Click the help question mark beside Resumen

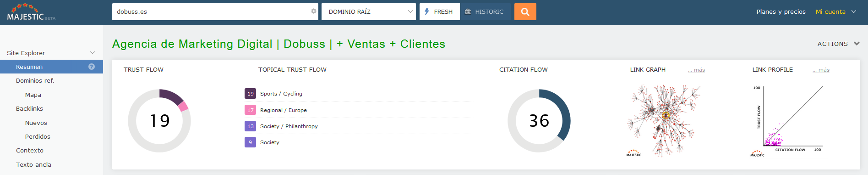pyautogui.click(x=92, y=67)
